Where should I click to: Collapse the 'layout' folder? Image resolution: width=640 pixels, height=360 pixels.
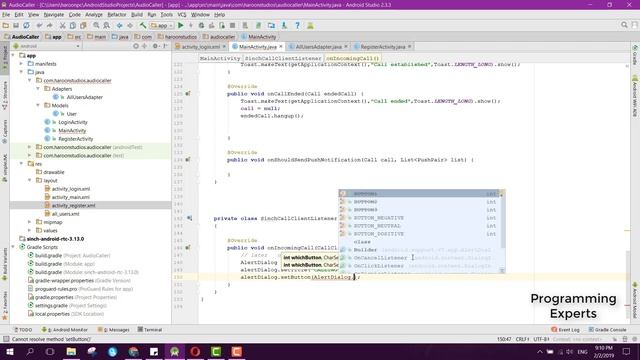pos(30,180)
